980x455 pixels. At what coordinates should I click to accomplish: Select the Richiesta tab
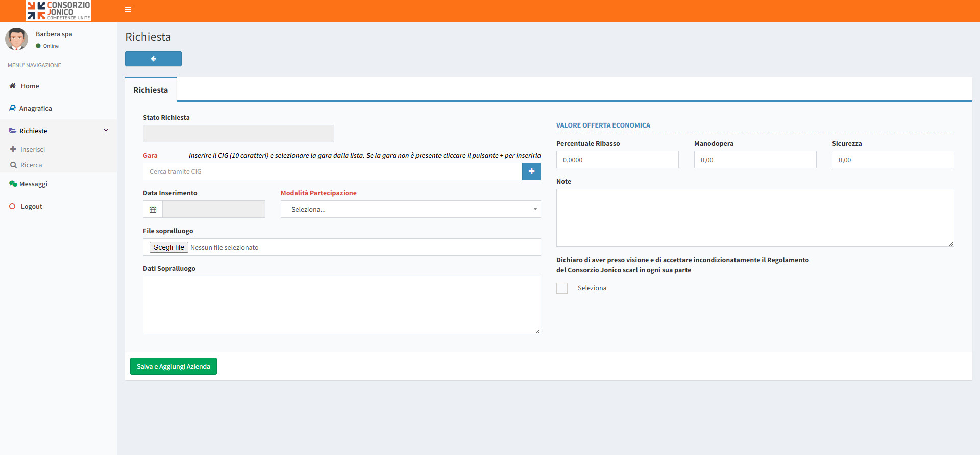tap(151, 90)
